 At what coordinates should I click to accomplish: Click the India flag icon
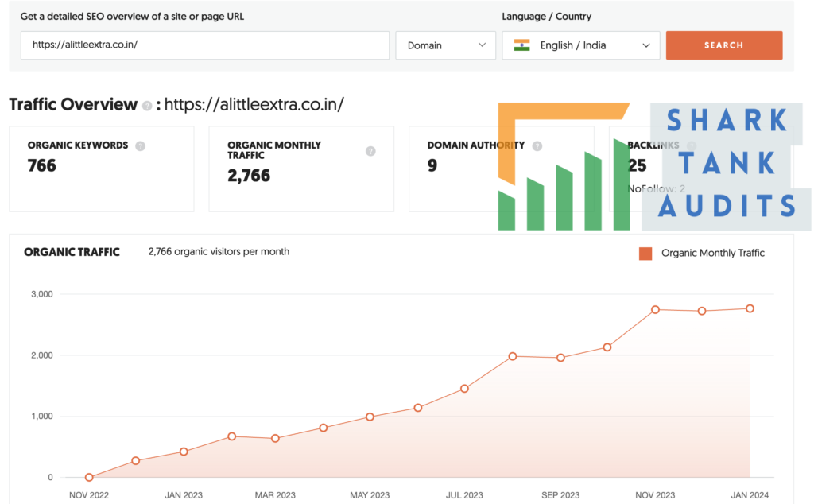click(521, 45)
